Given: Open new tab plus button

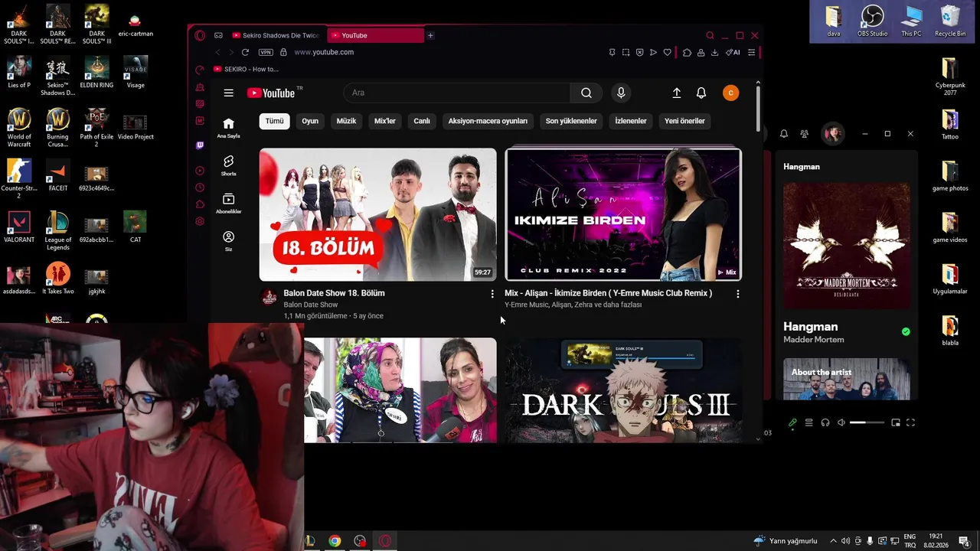Looking at the screenshot, I should point(430,35).
